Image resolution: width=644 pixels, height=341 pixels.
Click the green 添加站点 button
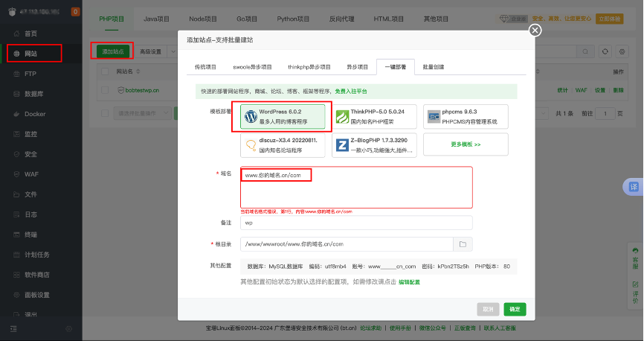coord(113,51)
